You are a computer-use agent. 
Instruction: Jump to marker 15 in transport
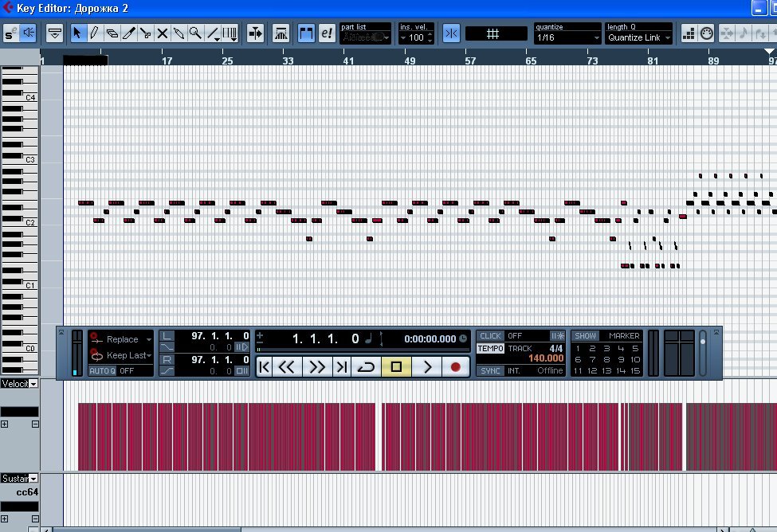coord(635,370)
